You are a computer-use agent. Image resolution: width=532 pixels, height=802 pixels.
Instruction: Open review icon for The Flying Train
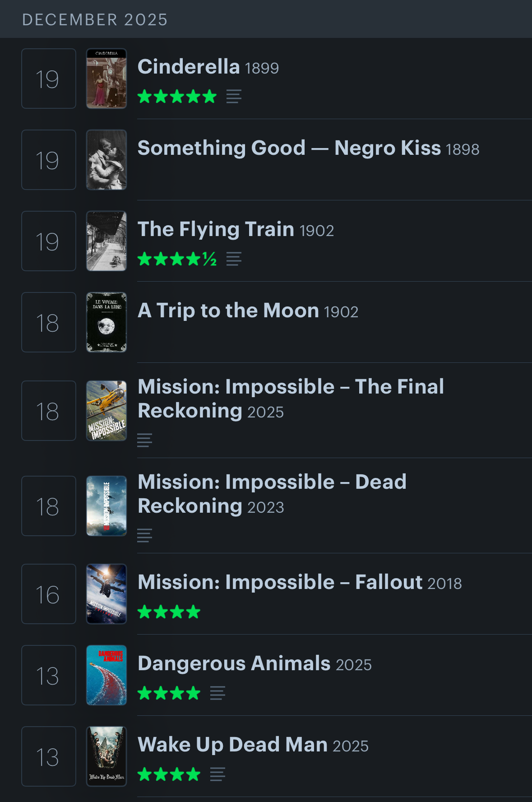[234, 259]
